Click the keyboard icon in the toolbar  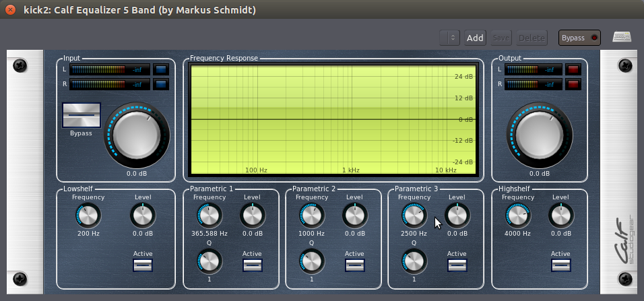tap(622, 37)
